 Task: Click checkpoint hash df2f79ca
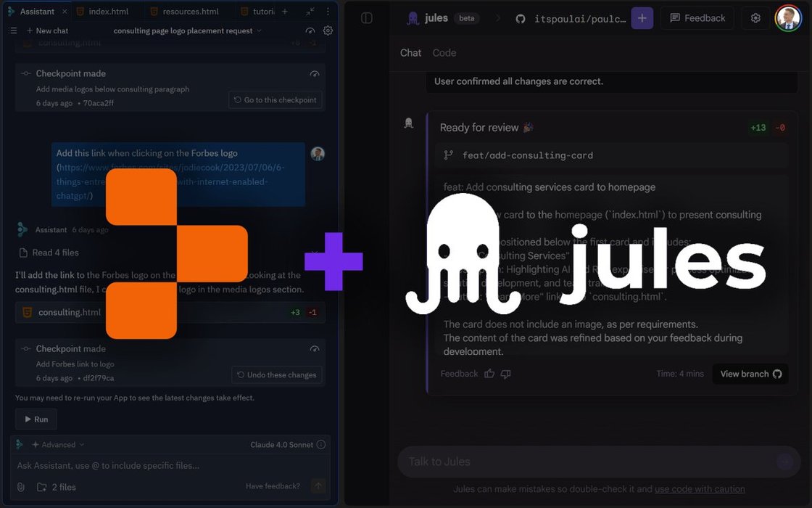[x=99, y=378]
